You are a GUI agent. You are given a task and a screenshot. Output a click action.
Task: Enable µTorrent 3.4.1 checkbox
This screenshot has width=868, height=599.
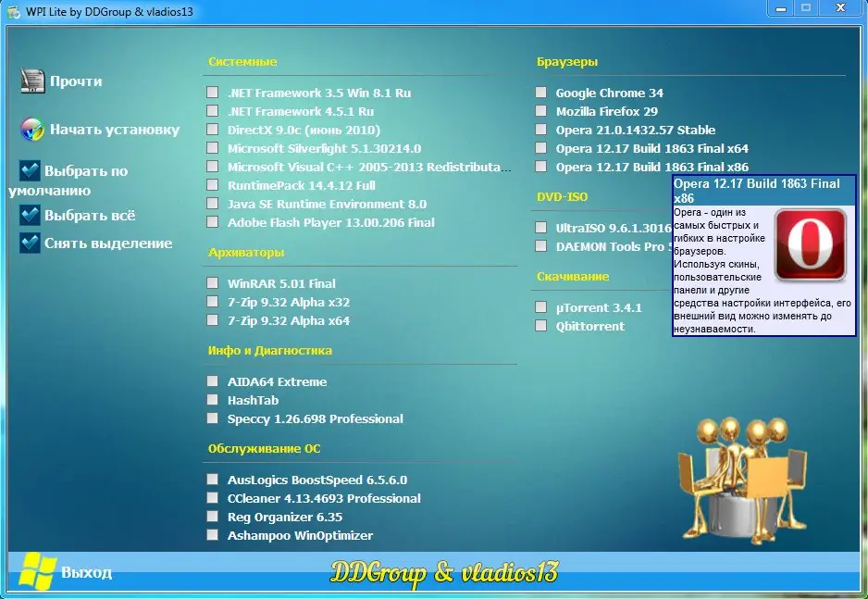[x=540, y=307]
